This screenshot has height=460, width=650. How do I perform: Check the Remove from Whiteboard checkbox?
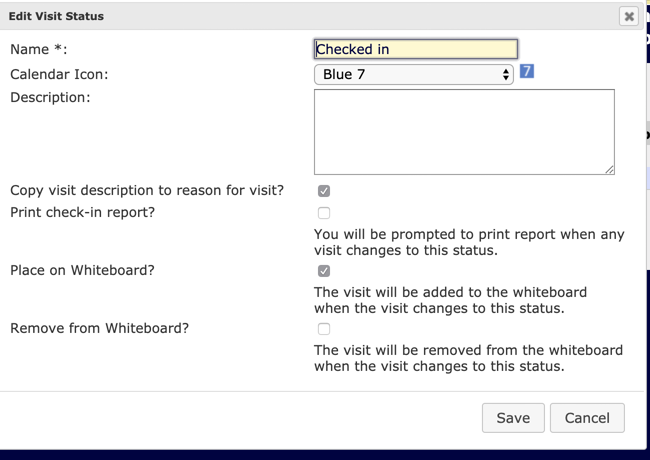[x=324, y=329]
